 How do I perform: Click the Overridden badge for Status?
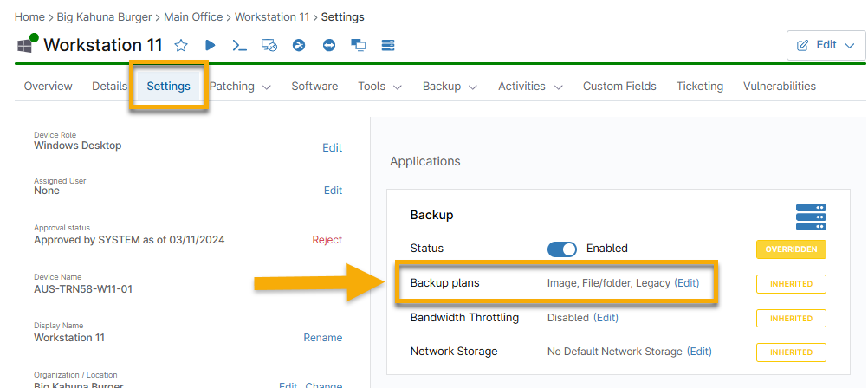tap(791, 249)
